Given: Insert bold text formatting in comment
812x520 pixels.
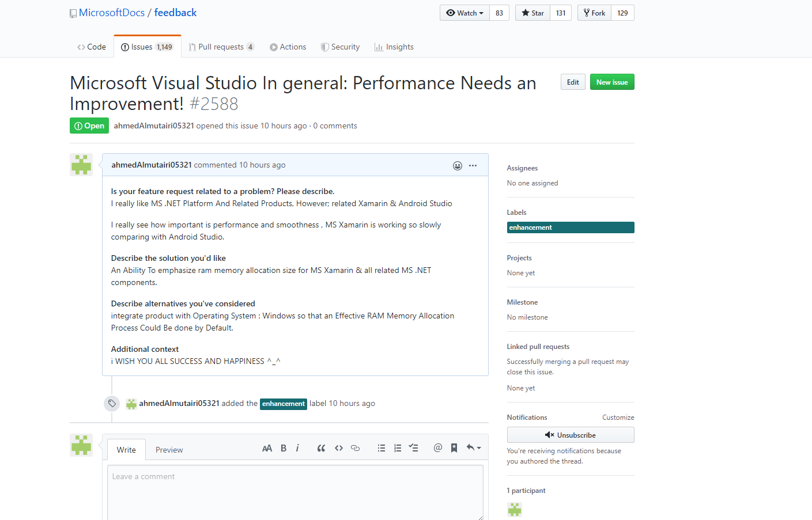Looking at the screenshot, I should click(283, 447).
